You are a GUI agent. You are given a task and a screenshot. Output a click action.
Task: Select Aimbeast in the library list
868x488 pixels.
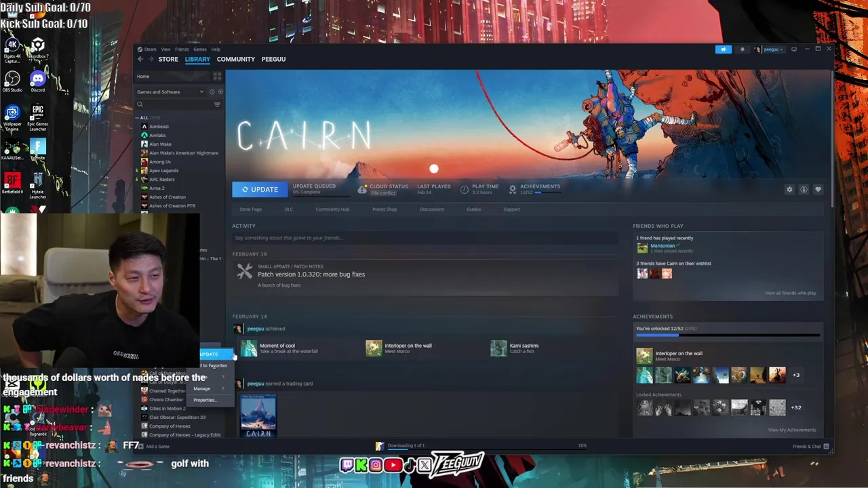click(x=159, y=127)
